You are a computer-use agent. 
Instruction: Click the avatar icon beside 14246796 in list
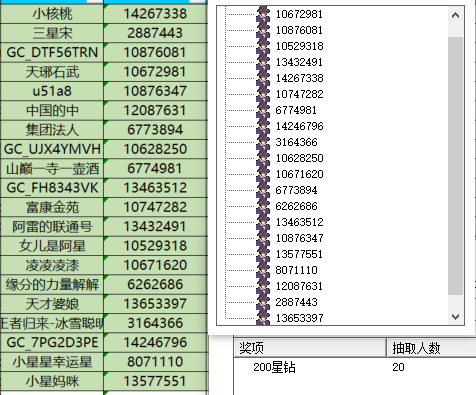tap(263, 126)
